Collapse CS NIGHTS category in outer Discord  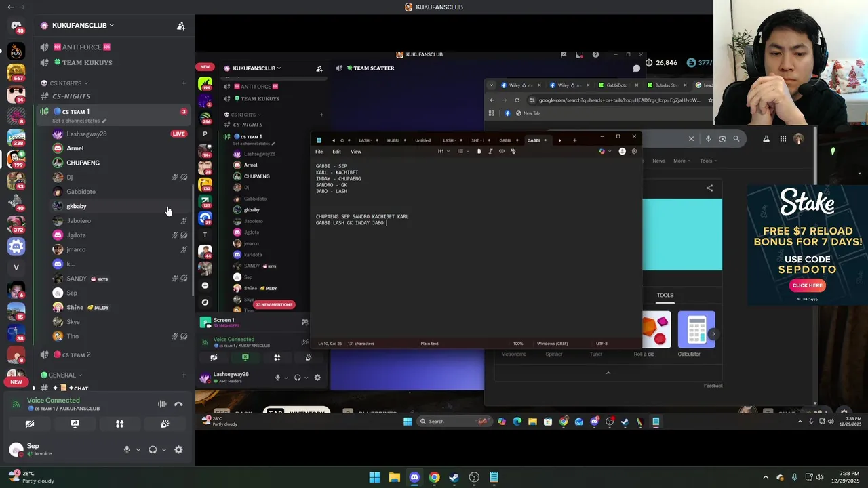pos(65,83)
